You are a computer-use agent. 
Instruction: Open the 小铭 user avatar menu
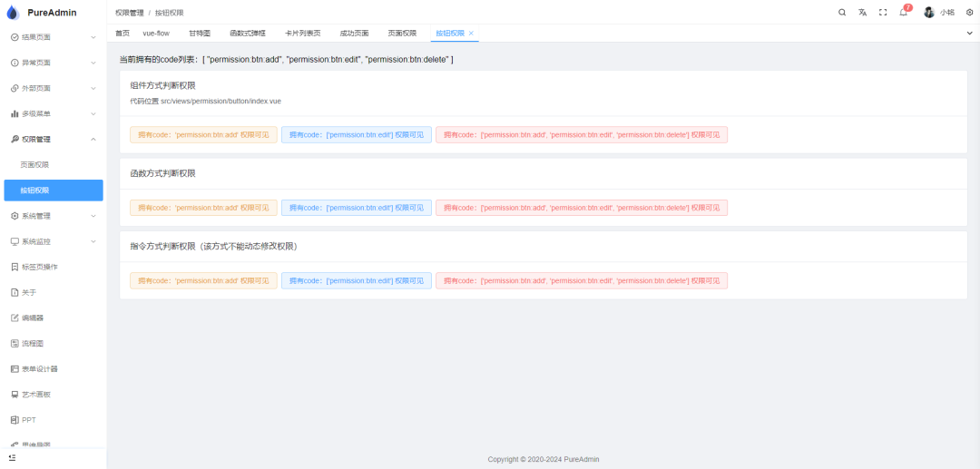pos(938,13)
